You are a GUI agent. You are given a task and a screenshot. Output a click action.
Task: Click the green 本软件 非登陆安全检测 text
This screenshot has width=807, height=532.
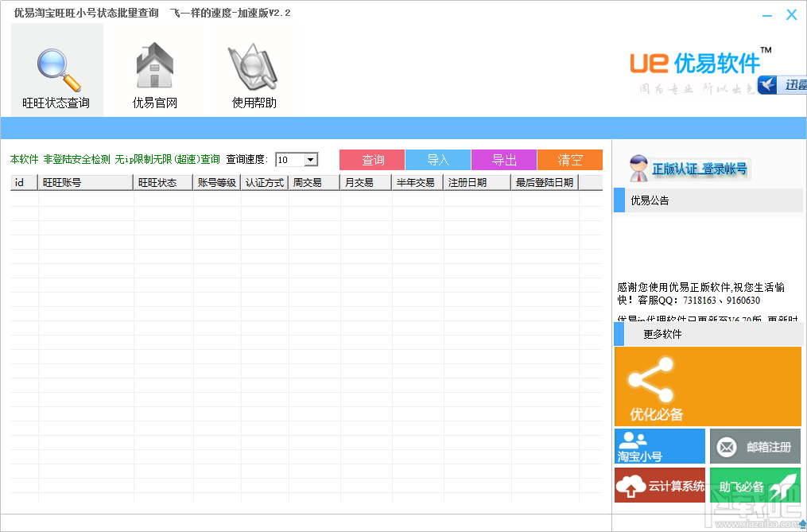[114, 160]
